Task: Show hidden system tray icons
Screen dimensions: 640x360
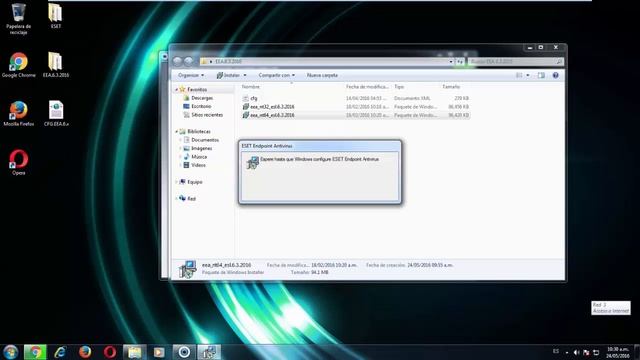Action: 567,352
